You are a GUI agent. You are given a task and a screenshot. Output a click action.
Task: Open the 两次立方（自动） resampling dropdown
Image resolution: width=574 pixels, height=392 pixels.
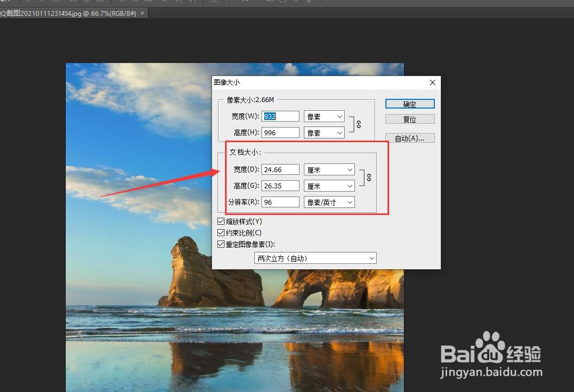(315, 258)
